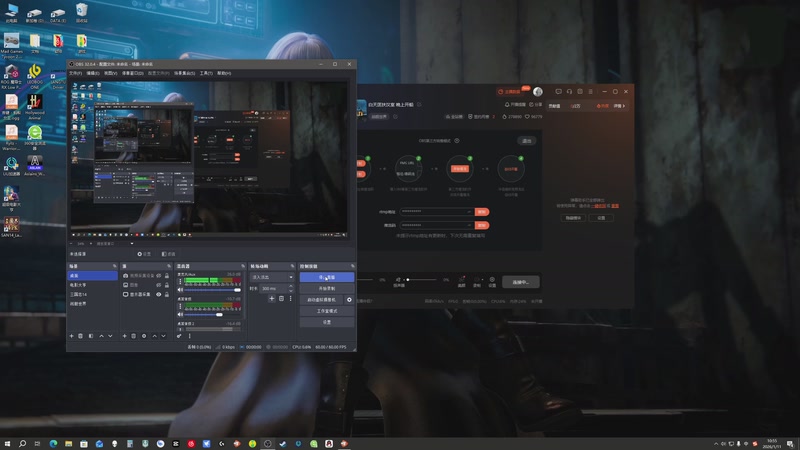Add a scene transition with plus icon
800x450 pixels.
[271, 298]
